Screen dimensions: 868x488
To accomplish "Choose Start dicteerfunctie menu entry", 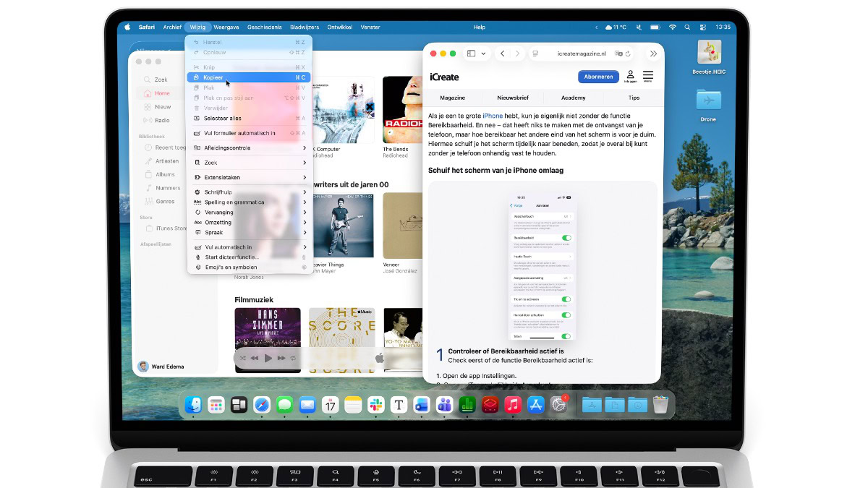I will tap(249, 257).
